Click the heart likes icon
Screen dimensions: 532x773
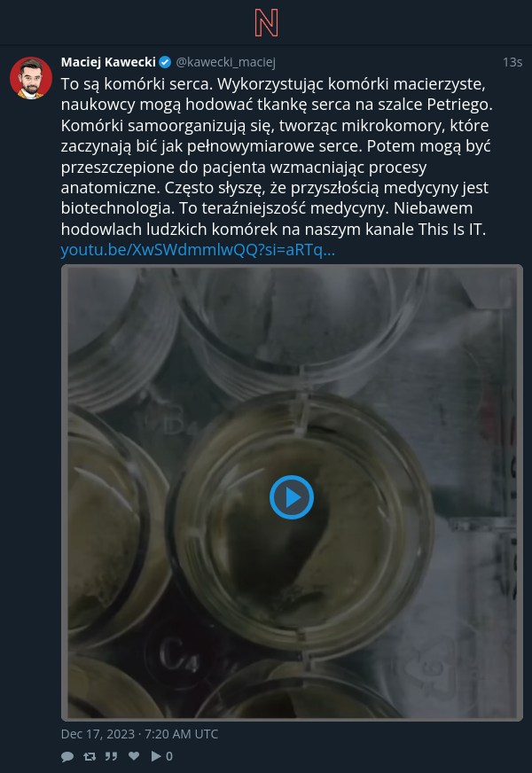point(134,756)
